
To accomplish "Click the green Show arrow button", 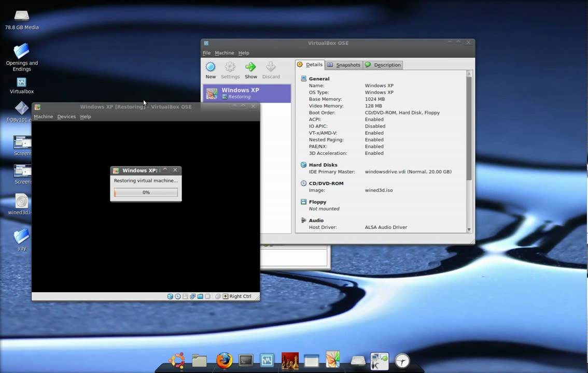I will click(250, 67).
